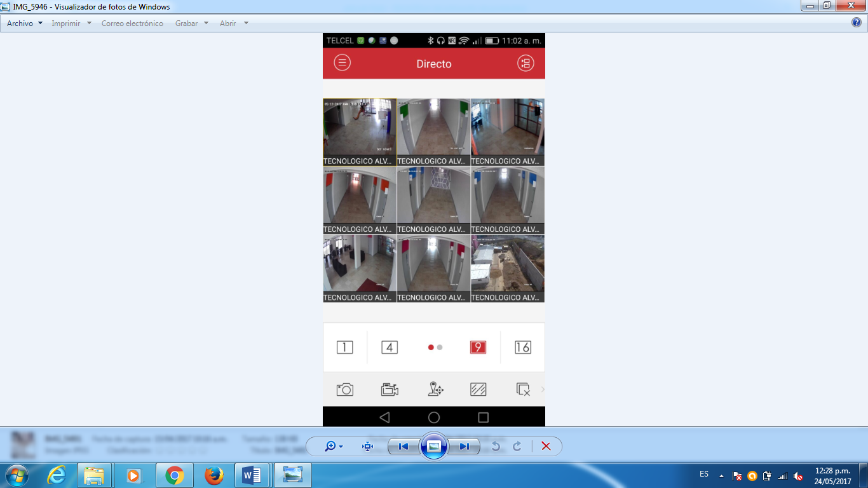This screenshot has width=868, height=488.
Task: Launch Firefox from the taskbar
Action: 214,475
